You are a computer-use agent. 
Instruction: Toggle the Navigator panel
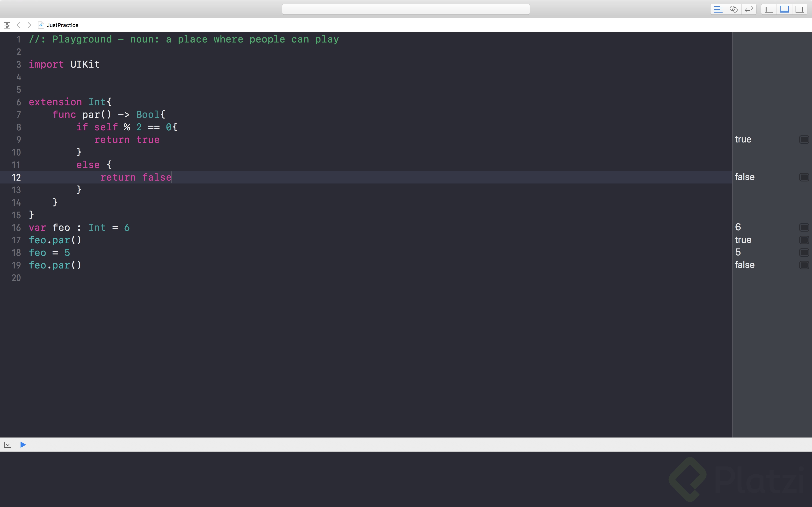(x=769, y=9)
